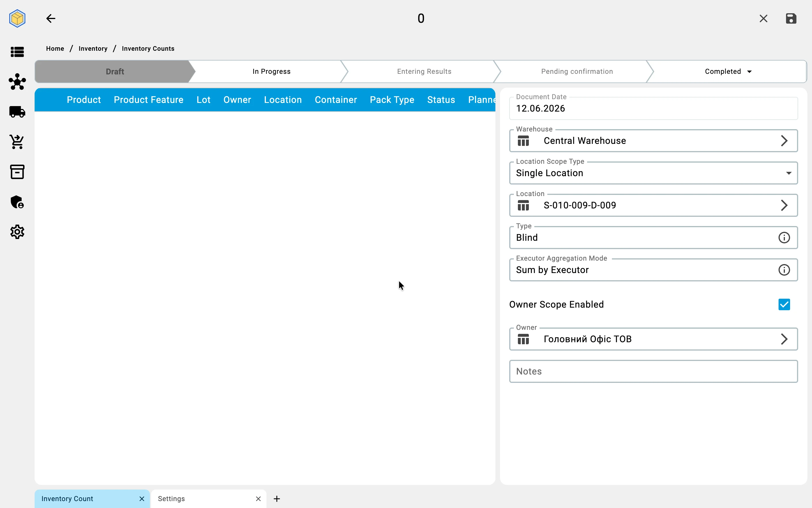Sort by Product Feature column header
Screen dimensions: 812x508
[149, 100]
